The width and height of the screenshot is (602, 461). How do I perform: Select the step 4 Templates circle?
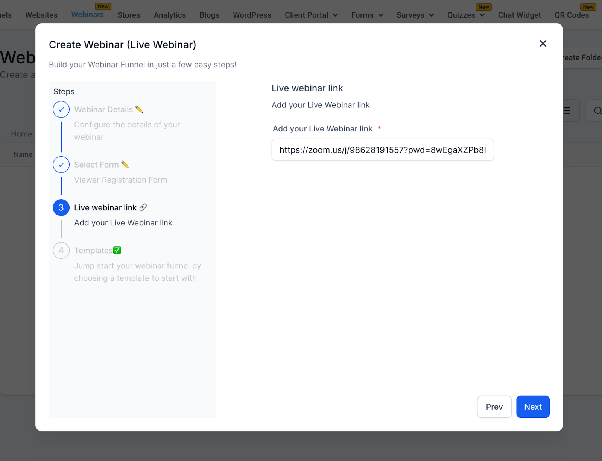pyautogui.click(x=61, y=251)
